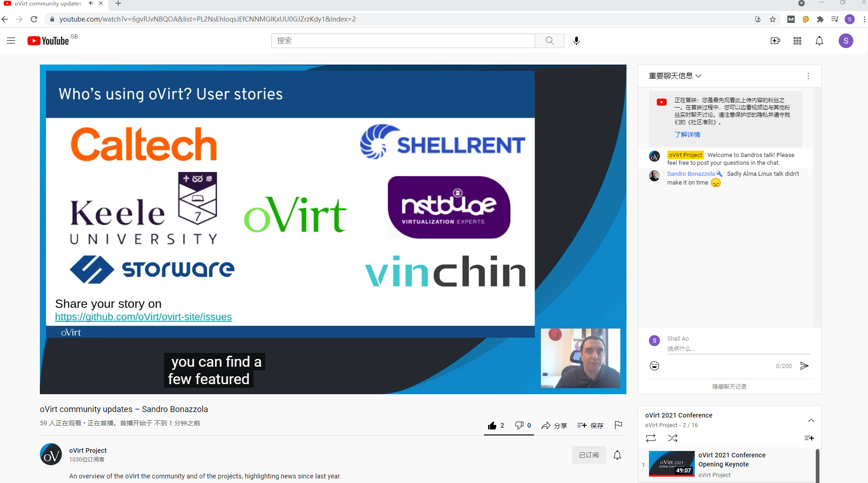The image size is (868, 483).
Task: Report the video with flag icon
Action: tap(618, 425)
